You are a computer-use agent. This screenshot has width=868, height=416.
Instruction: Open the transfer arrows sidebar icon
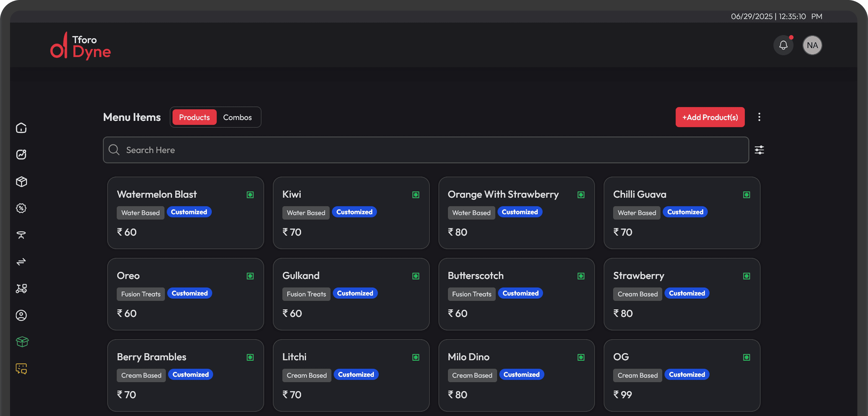click(21, 262)
